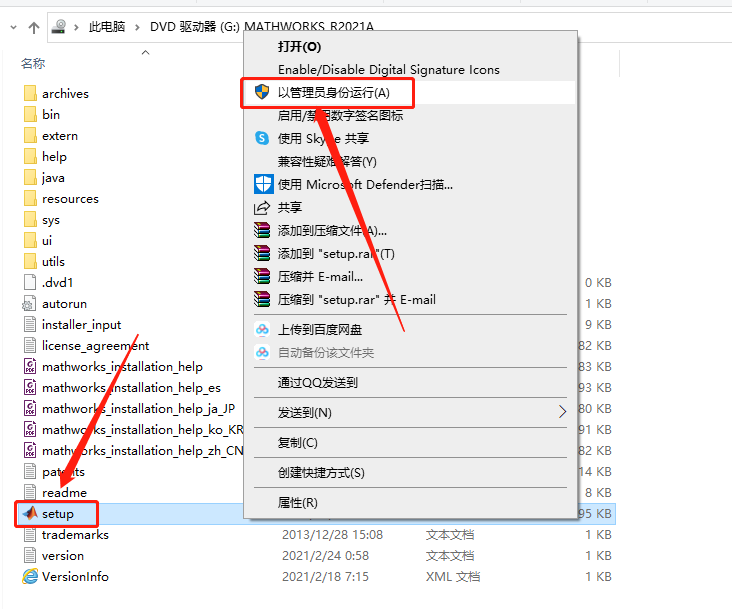Click the WinRAR icon beside 添加到压缩文件
This screenshot has height=609, width=732.
(x=262, y=230)
